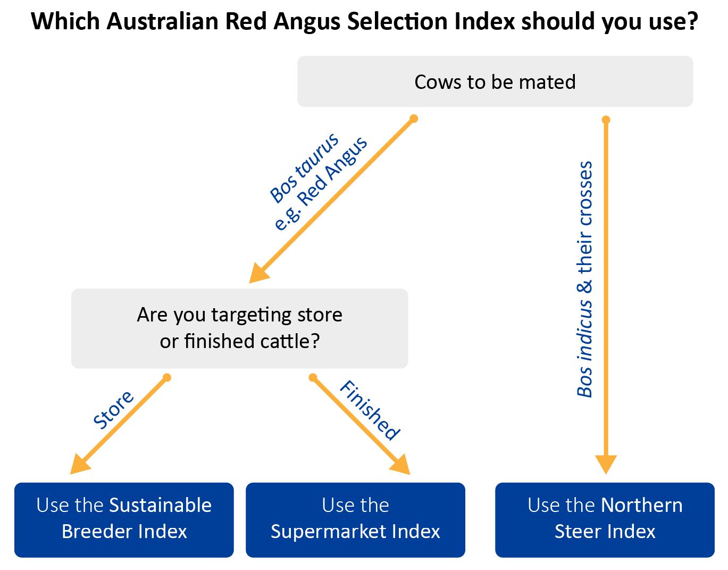
Task: Click the start dot of the Bos indicus arrow
Action: tap(606, 120)
